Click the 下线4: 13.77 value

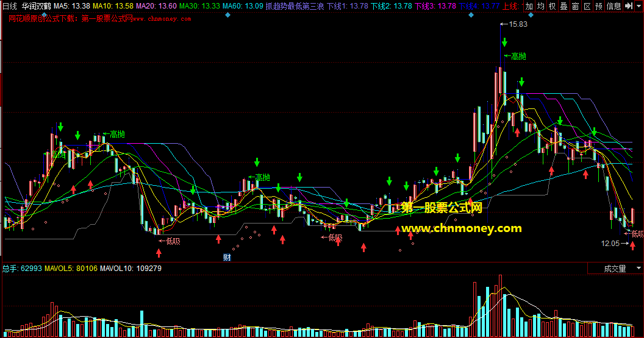click(479, 5)
